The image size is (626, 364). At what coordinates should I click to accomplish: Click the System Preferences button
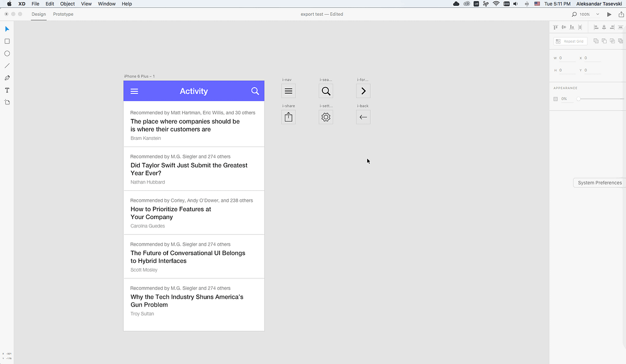pos(599,183)
